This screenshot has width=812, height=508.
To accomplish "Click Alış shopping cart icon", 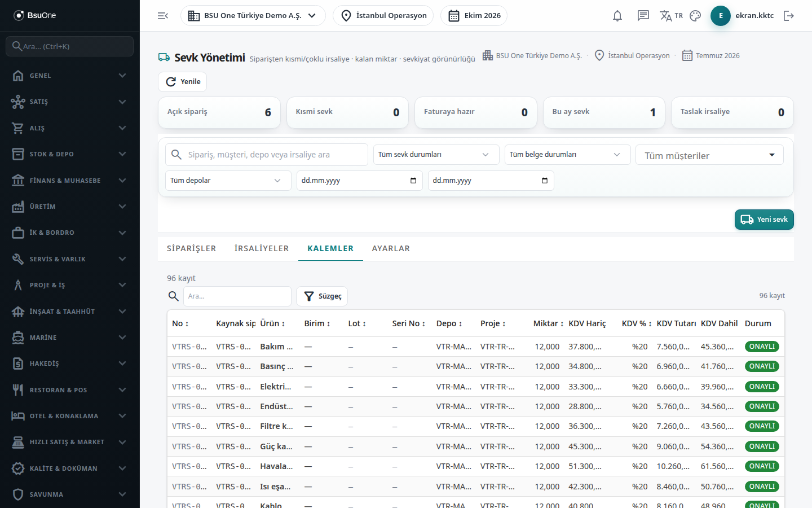I will click(18, 128).
